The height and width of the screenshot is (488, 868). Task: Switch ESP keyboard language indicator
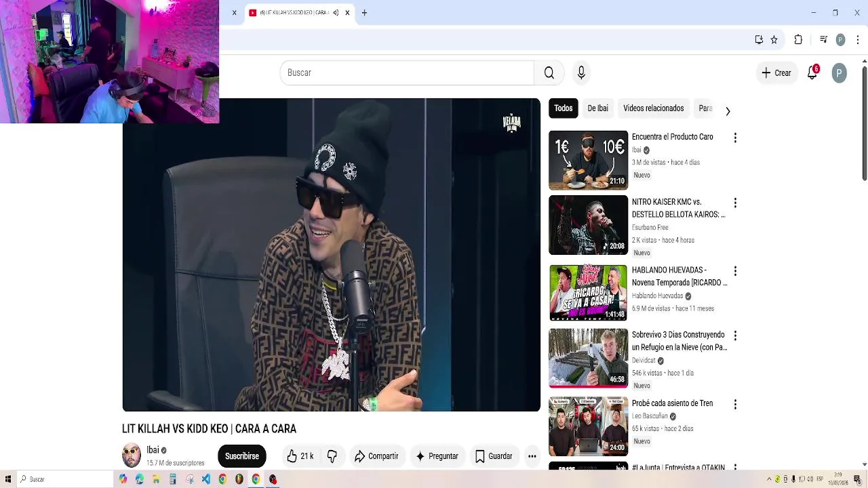(820, 479)
